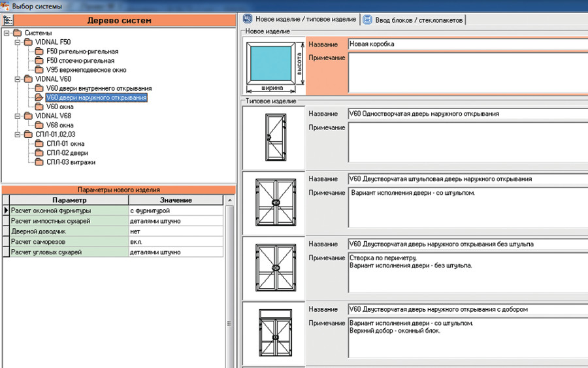Click the empty Примечание field of Новое изделие
Image resolution: width=588 pixels, height=368 pixels.
(x=468, y=73)
